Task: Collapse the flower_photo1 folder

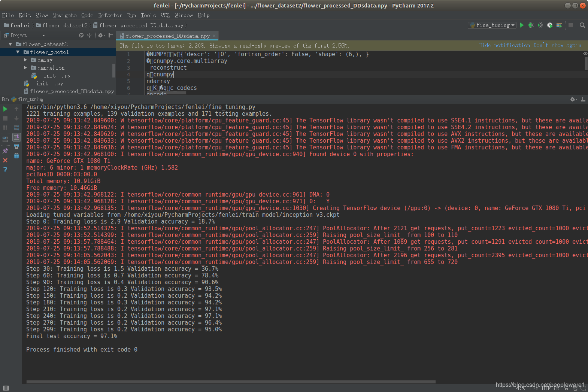Action: tap(18, 52)
